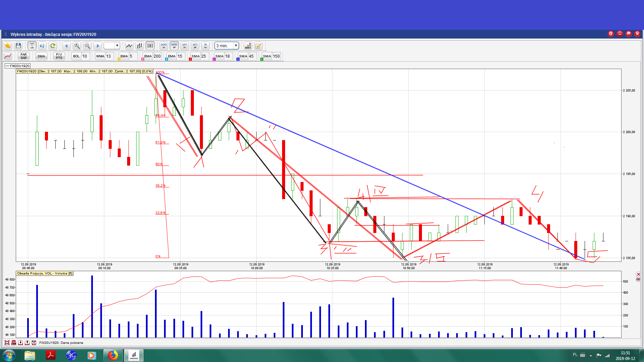Viewport: 644px width, 362px height.
Task: Expand the empty combo box dropdown
Action: pyautogui.click(x=117, y=46)
